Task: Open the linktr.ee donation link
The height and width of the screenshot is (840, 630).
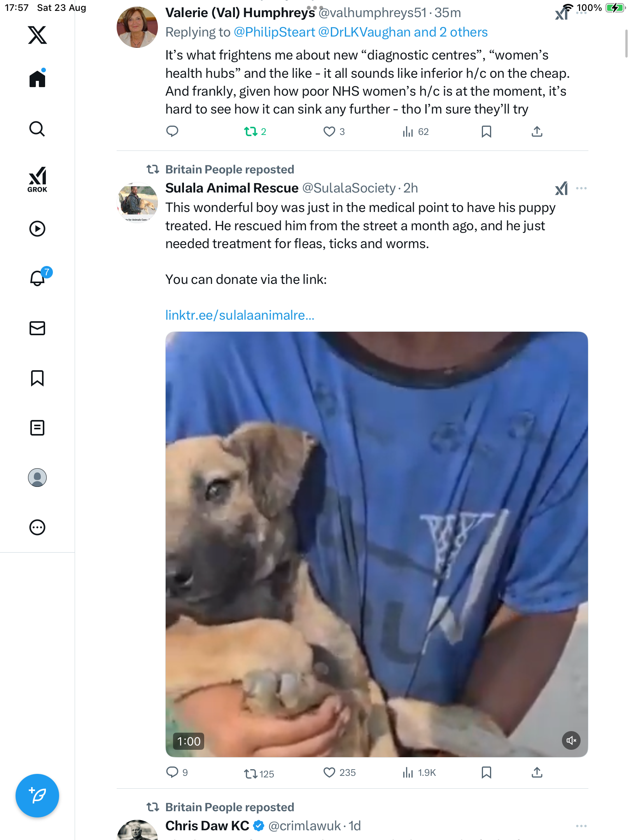Action: pos(240,315)
